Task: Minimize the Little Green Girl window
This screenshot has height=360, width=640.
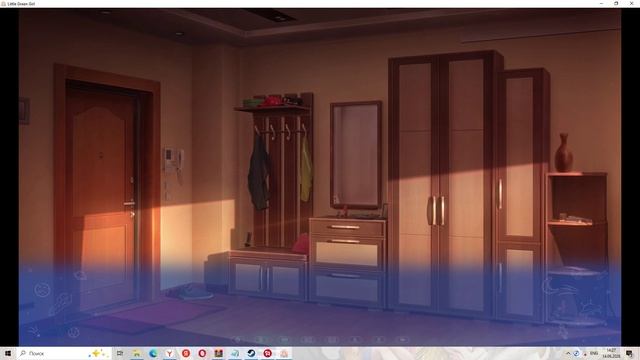Action: click(601, 4)
